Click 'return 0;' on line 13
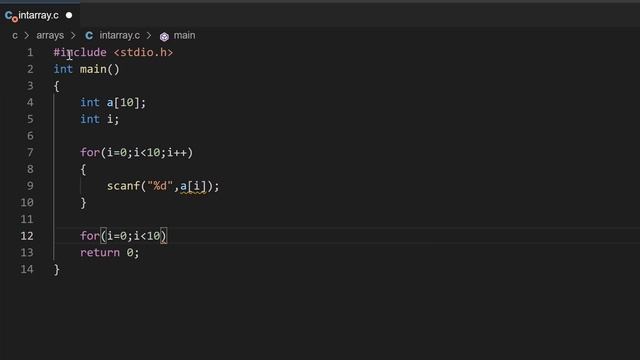The width and height of the screenshot is (640, 360). click(x=109, y=253)
